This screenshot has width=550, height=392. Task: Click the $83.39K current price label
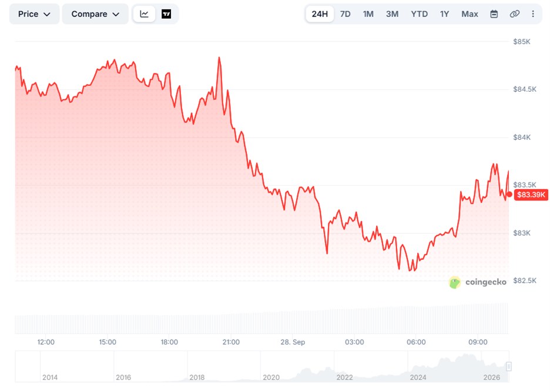tap(531, 195)
